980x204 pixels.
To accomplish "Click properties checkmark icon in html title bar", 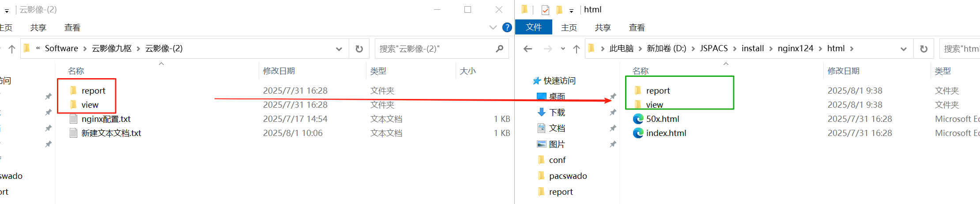I will coord(545,10).
